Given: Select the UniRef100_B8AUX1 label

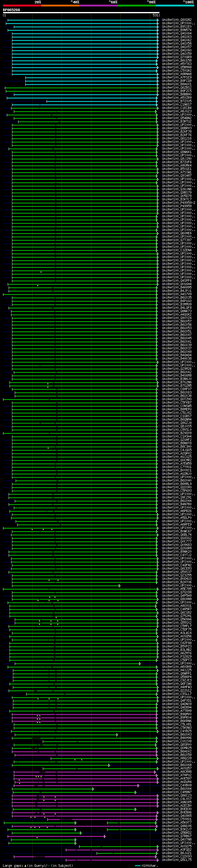Looking at the screenshot, I should point(177,84).
